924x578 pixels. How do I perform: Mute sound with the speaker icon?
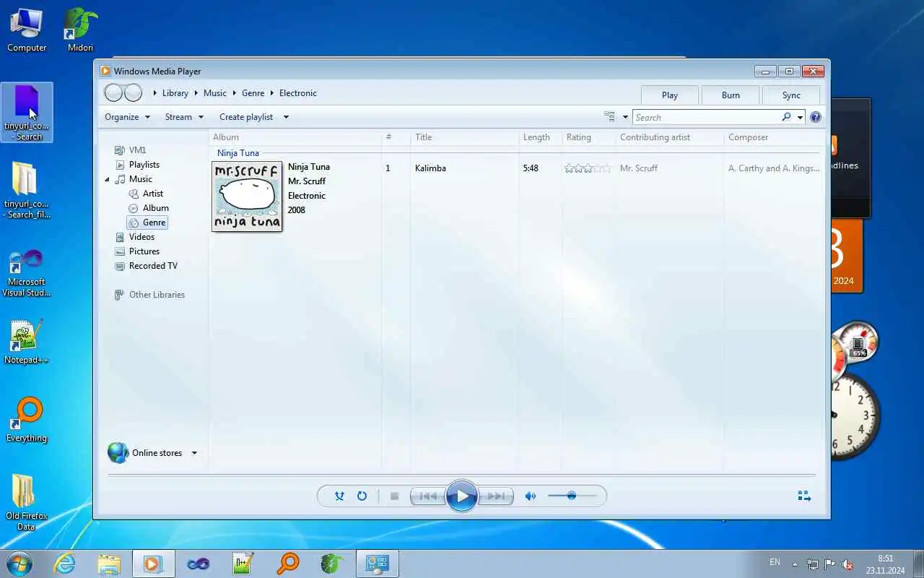point(531,496)
